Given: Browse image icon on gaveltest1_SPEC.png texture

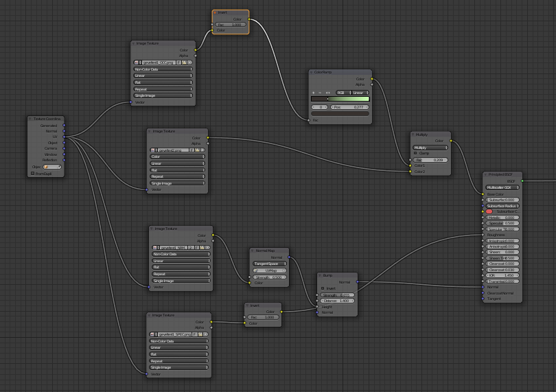Looking at the screenshot, I should click(152, 334).
